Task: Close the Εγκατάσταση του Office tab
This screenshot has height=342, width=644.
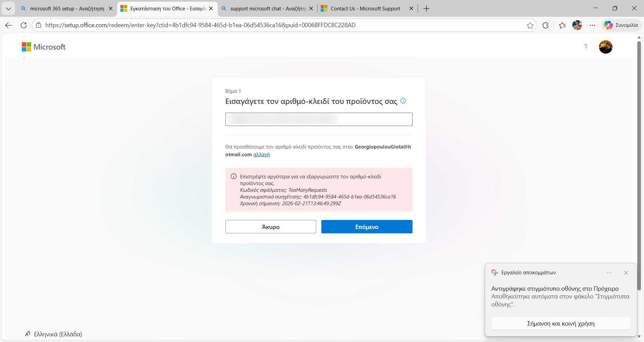Action: click(x=211, y=9)
